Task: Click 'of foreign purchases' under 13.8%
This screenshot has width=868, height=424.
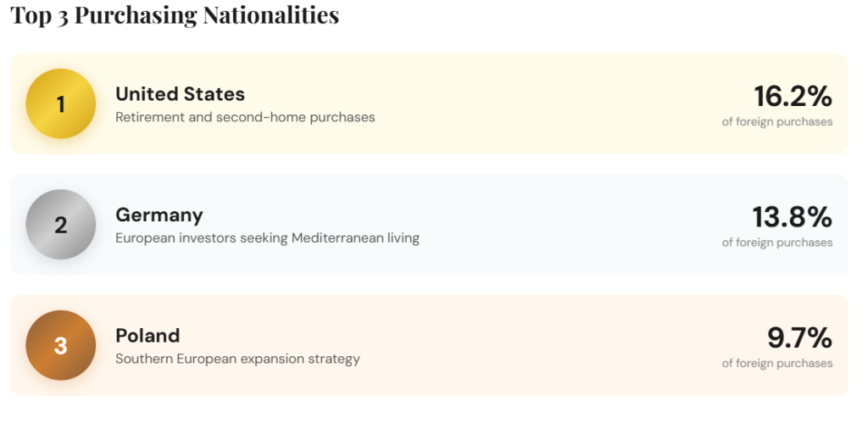Action: 777,243
